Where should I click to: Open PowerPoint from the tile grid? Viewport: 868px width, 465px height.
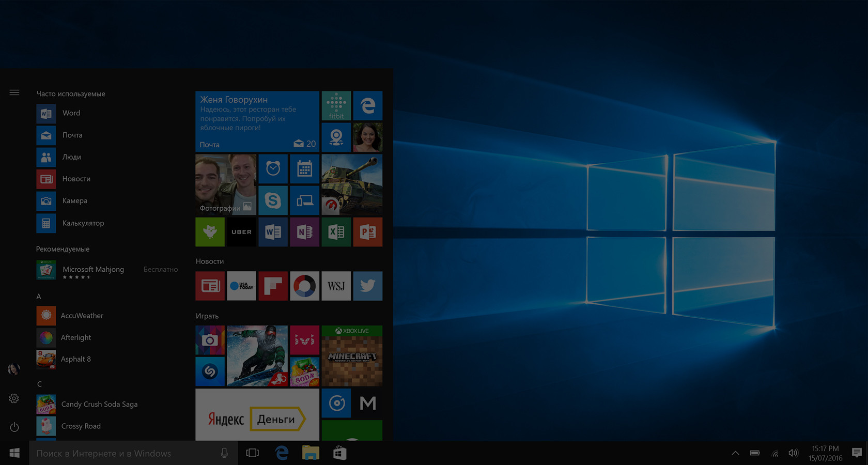coord(368,232)
